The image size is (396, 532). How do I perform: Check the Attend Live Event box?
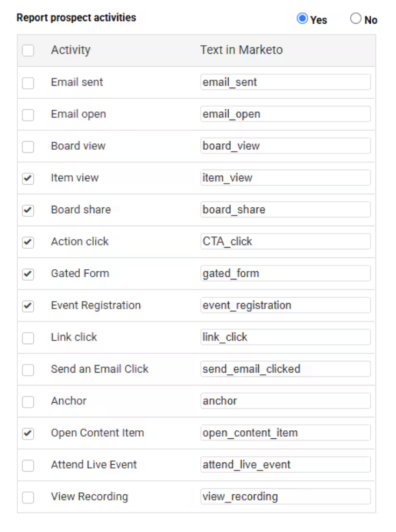[x=28, y=465]
